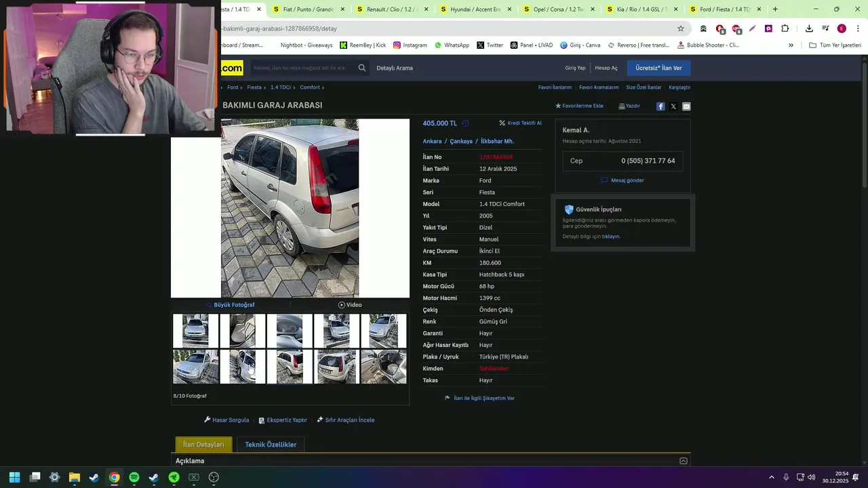
Task: Share listing on Facebook icon
Action: (660, 106)
